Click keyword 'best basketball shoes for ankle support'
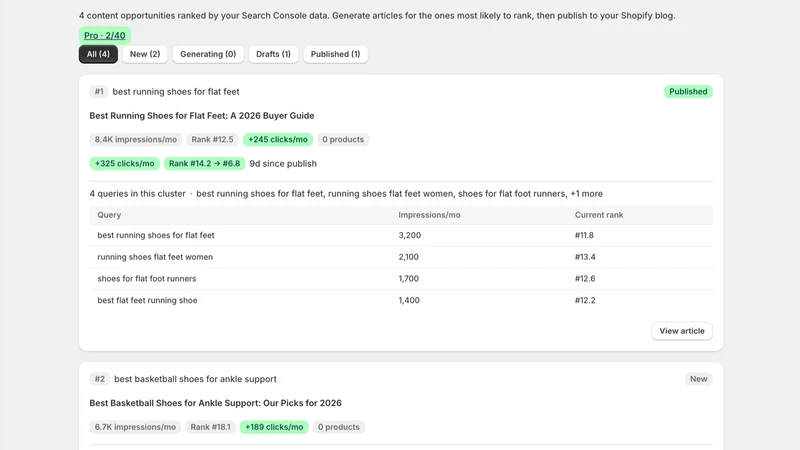The height and width of the screenshot is (450, 800). point(195,379)
